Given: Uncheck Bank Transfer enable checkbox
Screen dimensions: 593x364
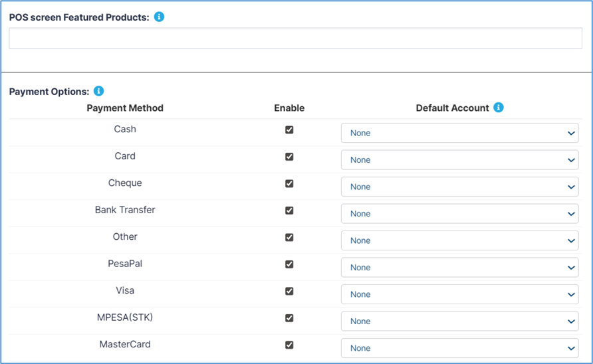Looking at the screenshot, I should click(x=289, y=211).
